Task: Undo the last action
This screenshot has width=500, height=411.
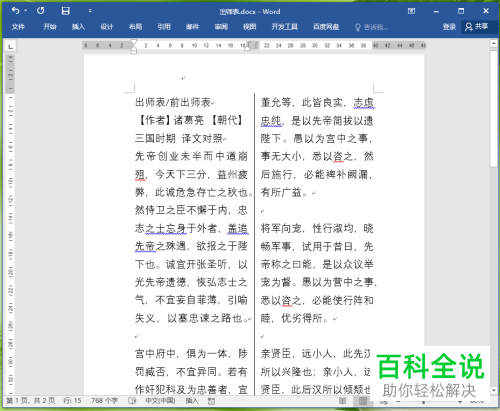Action: [15, 11]
